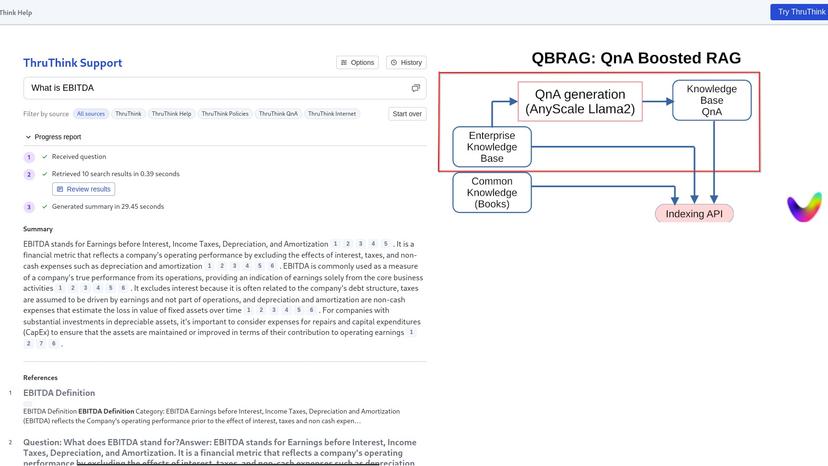Screen dimensions: 828x466
Task: Click the Review results button
Action: [x=84, y=189]
